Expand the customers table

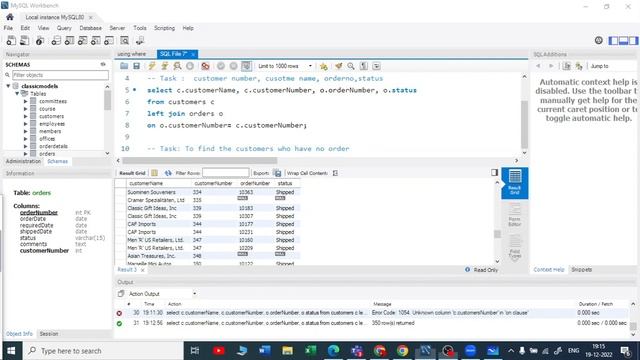point(26,116)
